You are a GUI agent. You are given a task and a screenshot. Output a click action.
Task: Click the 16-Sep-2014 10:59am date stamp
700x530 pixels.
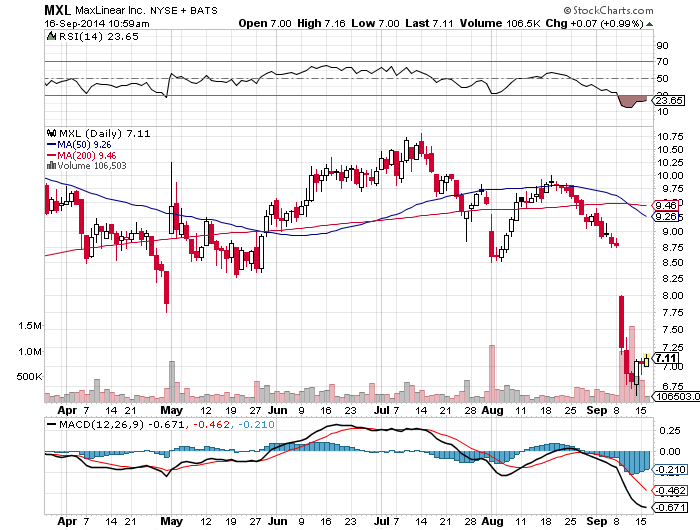point(97,24)
